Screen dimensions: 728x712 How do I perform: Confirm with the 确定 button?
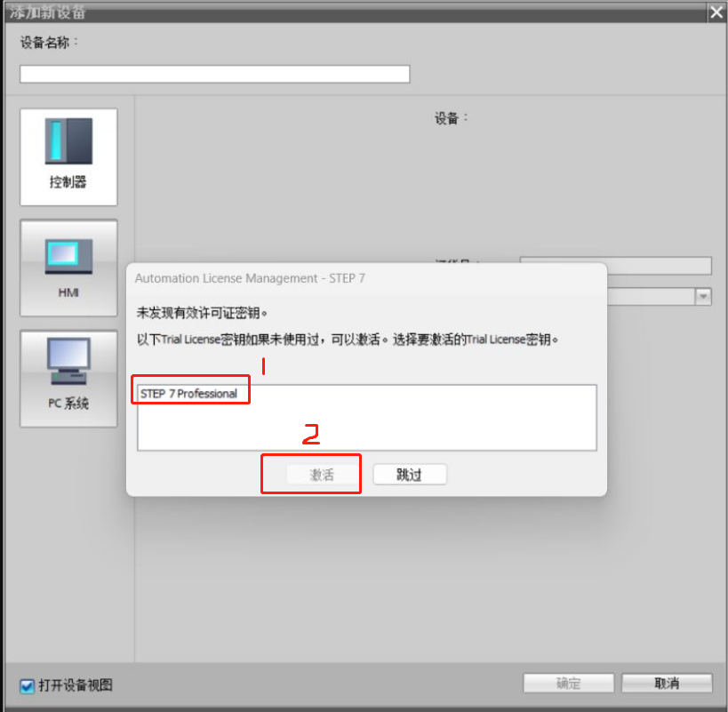568,684
